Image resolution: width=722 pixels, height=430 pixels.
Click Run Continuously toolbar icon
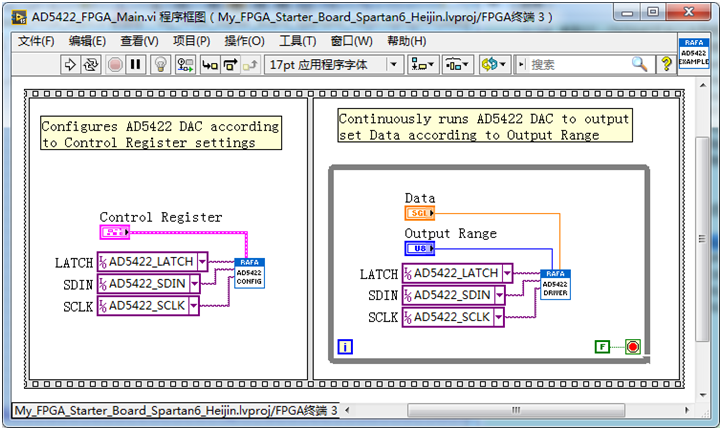pyautogui.click(x=91, y=64)
